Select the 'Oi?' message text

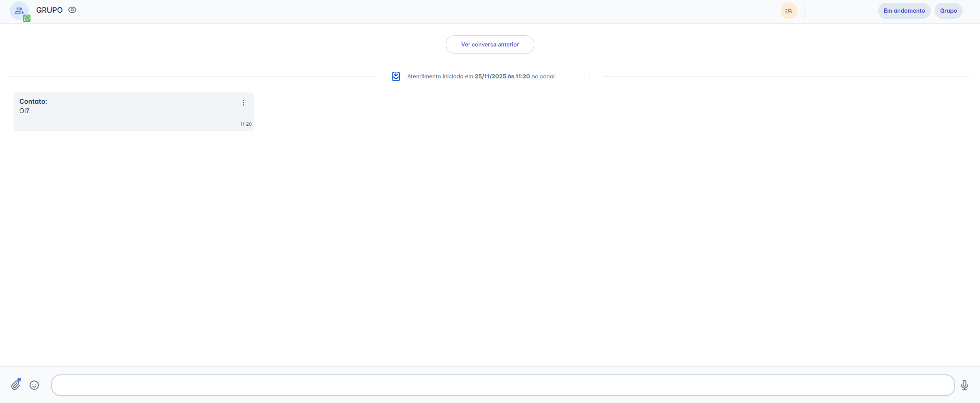24,111
